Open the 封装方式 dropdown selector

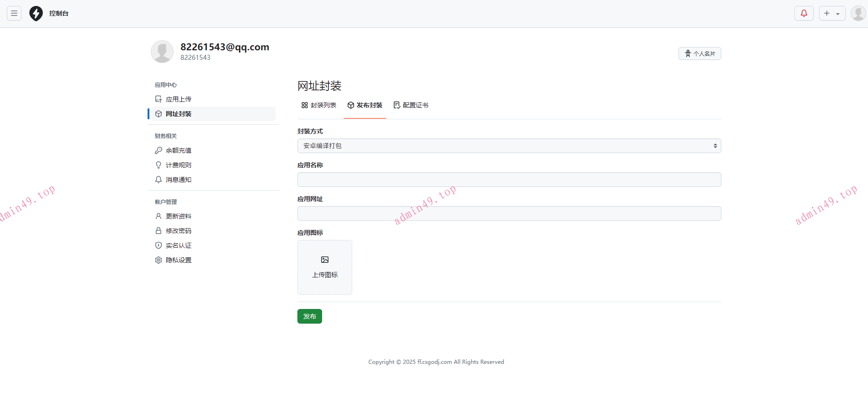[x=509, y=146]
